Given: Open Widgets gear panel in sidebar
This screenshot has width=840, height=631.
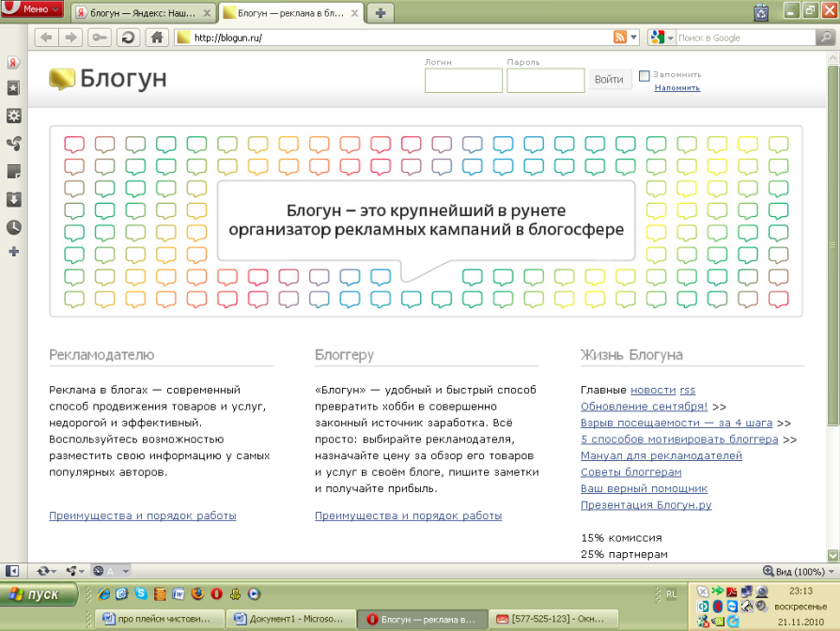Looking at the screenshot, I should pyautogui.click(x=13, y=116).
